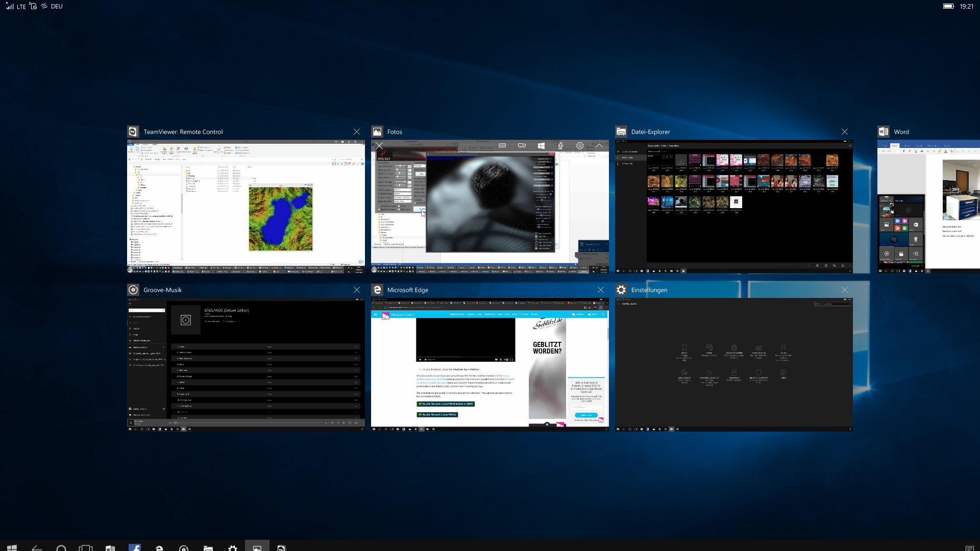Image resolution: width=980 pixels, height=551 pixels.
Task: Select the Fotos window thumbnail
Action: coord(489,206)
